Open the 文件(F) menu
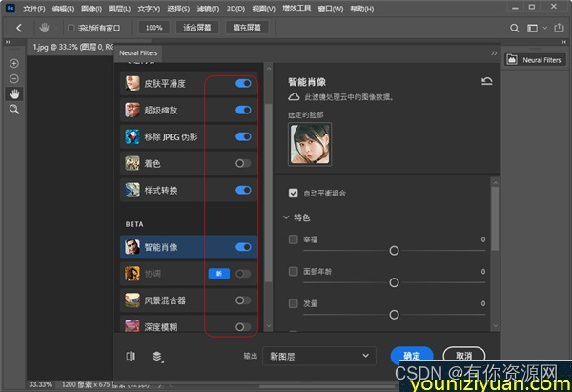 tap(34, 9)
